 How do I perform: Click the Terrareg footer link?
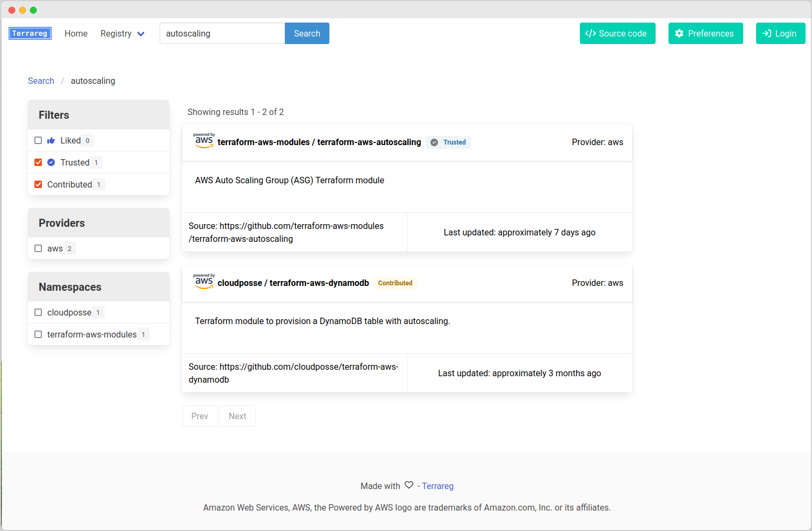click(437, 486)
